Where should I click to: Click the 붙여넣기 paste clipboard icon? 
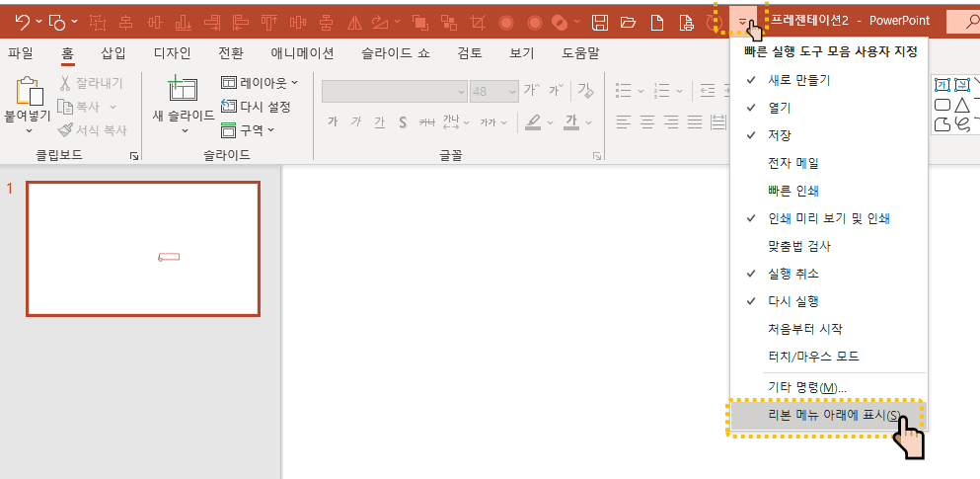click(30, 91)
